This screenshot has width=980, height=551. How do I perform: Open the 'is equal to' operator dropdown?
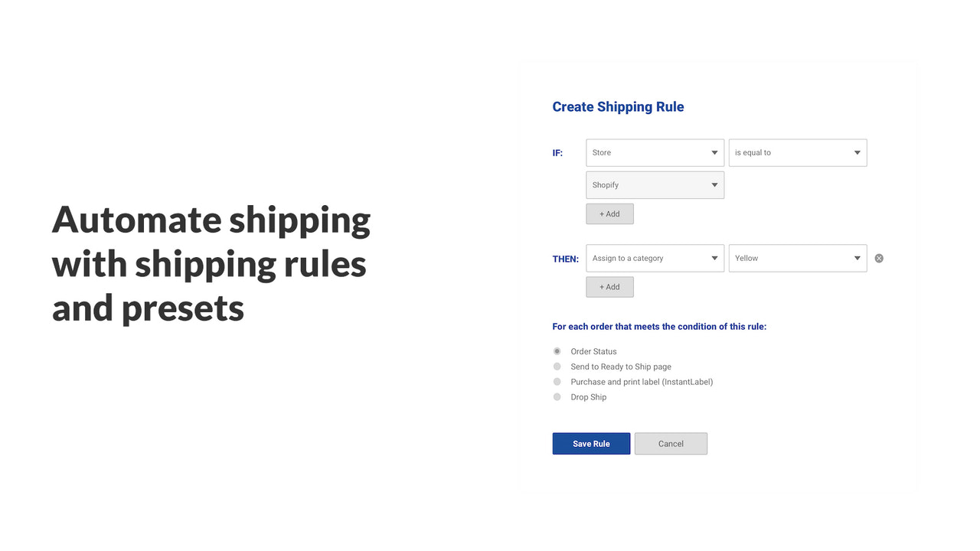coord(798,152)
